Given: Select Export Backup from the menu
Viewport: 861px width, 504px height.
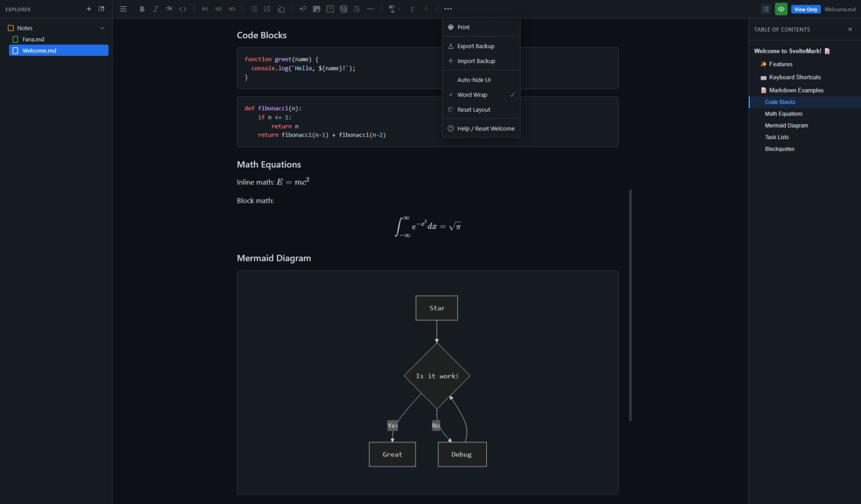Looking at the screenshot, I should tap(476, 46).
